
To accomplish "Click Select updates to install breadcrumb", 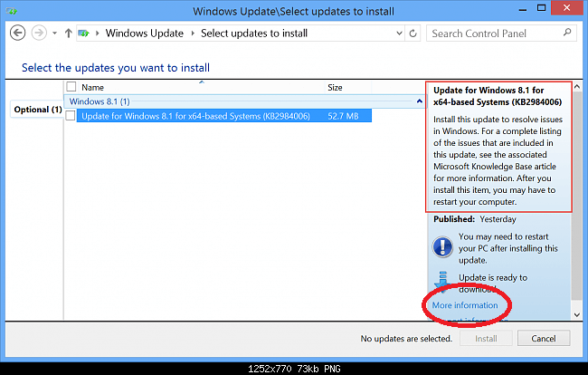I will [x=254, y=34].
